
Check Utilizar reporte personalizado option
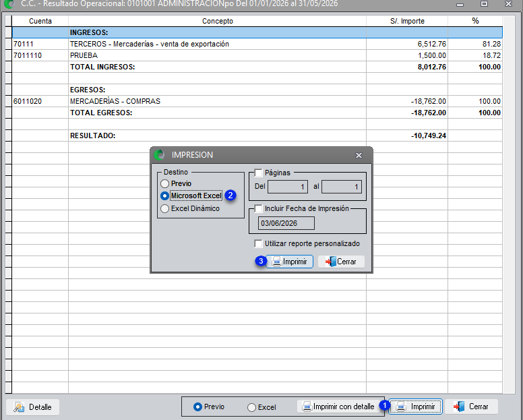[258, 243]
